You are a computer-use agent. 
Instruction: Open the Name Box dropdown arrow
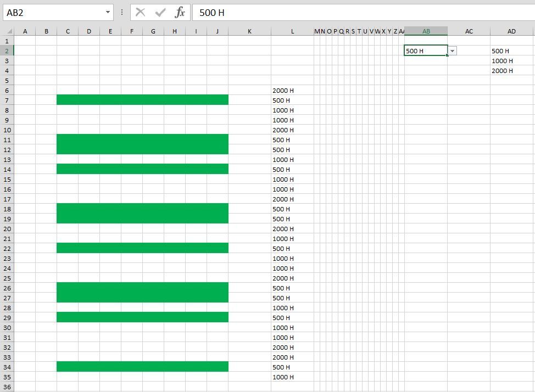[x=108, y=12]
